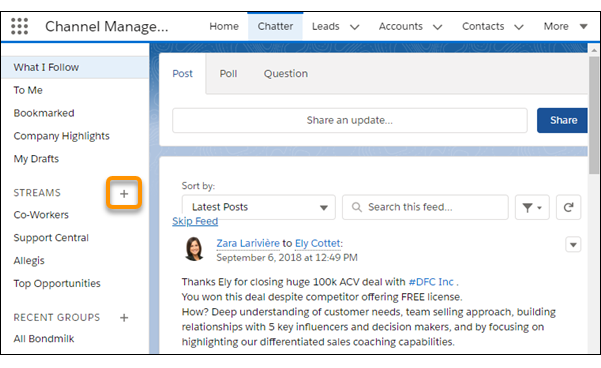Expand the Contacts tab chevron
The image size is (601, 368).
click(519, 27)
